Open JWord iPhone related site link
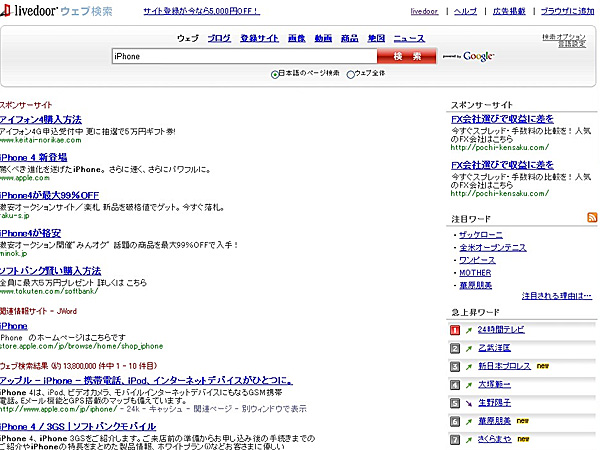This screenshot has width=600, height=450. [x=14, y=326]
